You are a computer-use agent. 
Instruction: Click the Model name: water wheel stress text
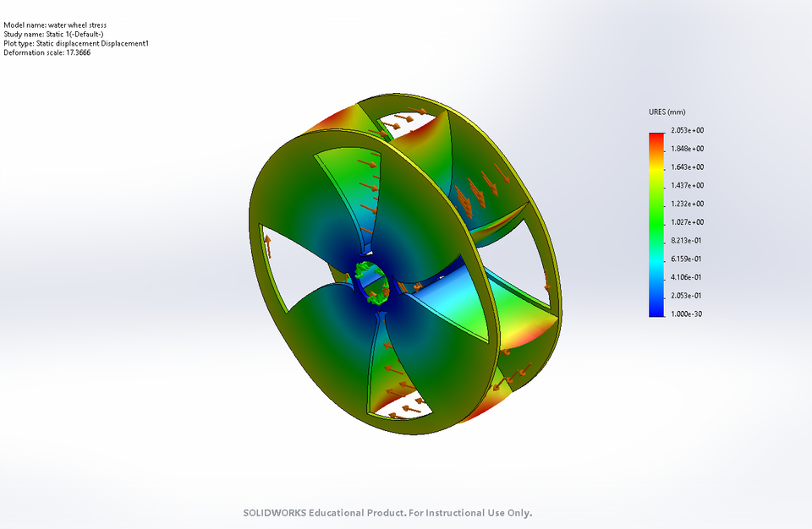[55, 25]
